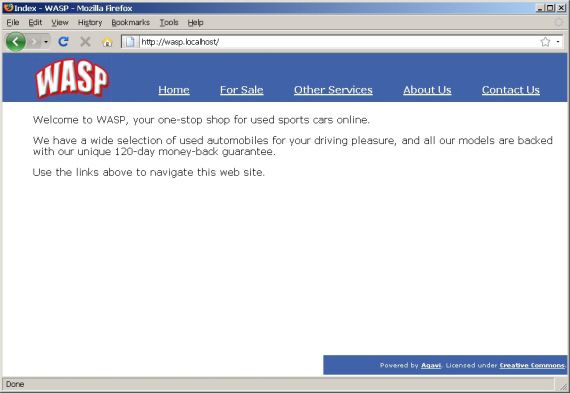This screenshot has height=393, width=570.
Task: Click the 'Done' status bar text
Action: 15,384
